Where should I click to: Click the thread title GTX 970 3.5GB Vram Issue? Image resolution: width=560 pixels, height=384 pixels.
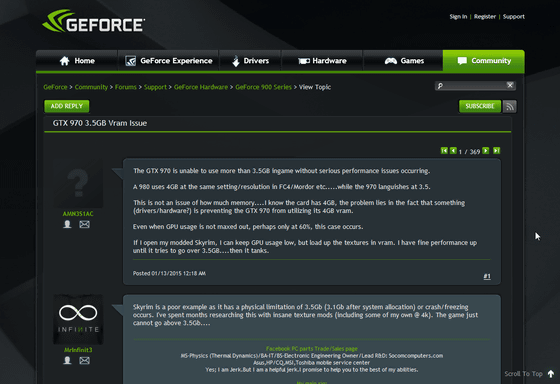tap(100, 123)
